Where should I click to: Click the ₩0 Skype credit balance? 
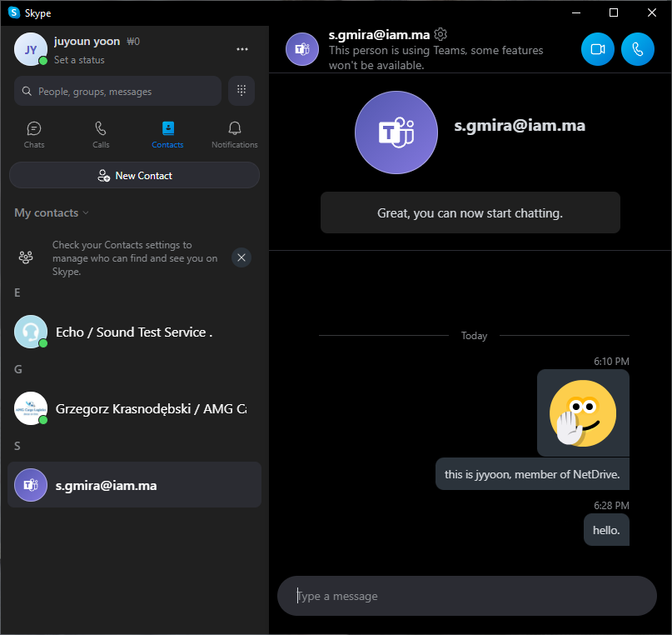pyautogui.click(x=133, y=42)
